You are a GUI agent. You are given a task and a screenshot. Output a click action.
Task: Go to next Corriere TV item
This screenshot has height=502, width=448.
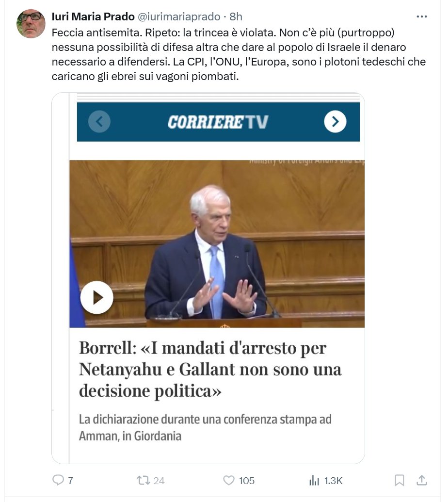[335, 122]
